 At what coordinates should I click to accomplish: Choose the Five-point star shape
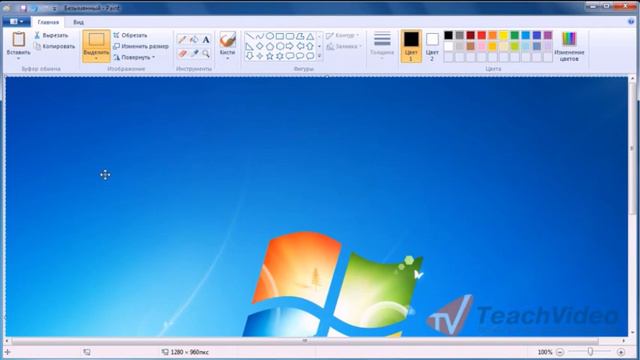(270, 56)
